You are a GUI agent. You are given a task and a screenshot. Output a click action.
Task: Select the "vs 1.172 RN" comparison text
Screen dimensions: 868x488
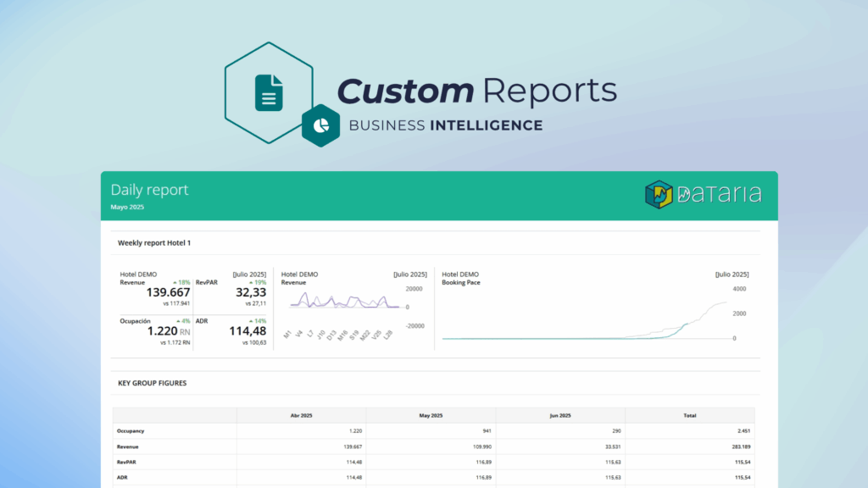pos(175,342)
